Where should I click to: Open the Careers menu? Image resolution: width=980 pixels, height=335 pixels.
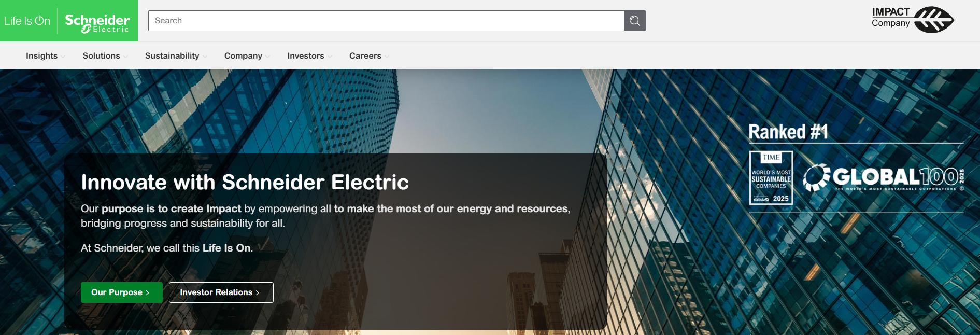pyautogui.click(x=365, y=56)
